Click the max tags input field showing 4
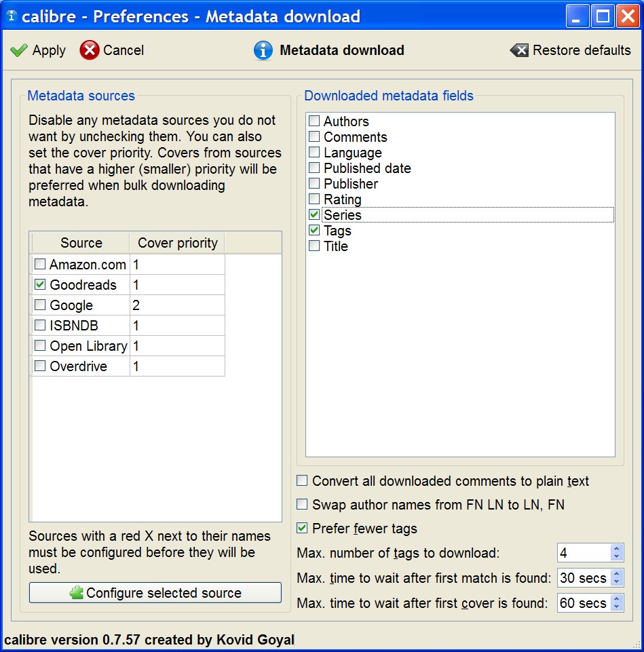 pos(584,553)
